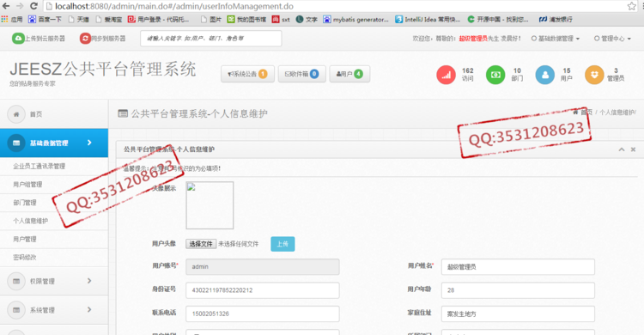
Task: Click the green upload to cloud icon
Action: [18, 39]
